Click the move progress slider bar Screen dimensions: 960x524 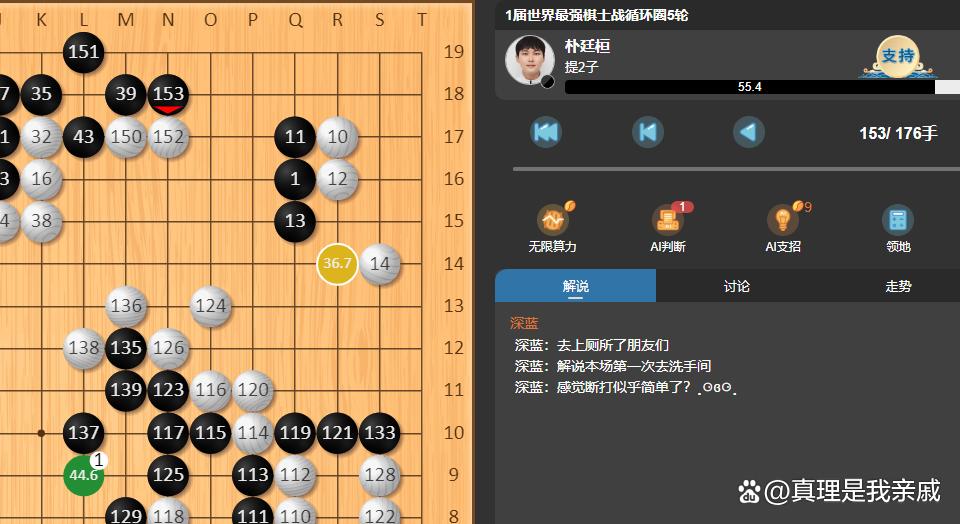coord(736,169)
